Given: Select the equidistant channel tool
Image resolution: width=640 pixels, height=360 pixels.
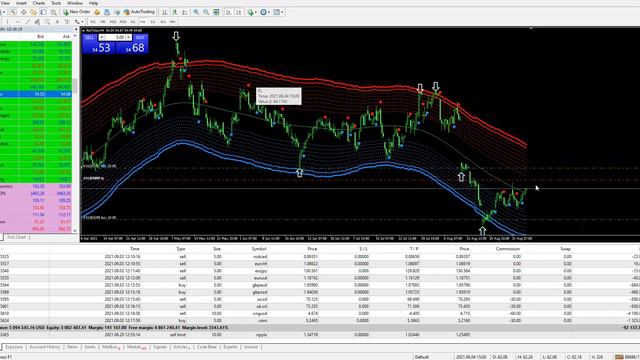Looking at the screenshot, I should [37, 22].
